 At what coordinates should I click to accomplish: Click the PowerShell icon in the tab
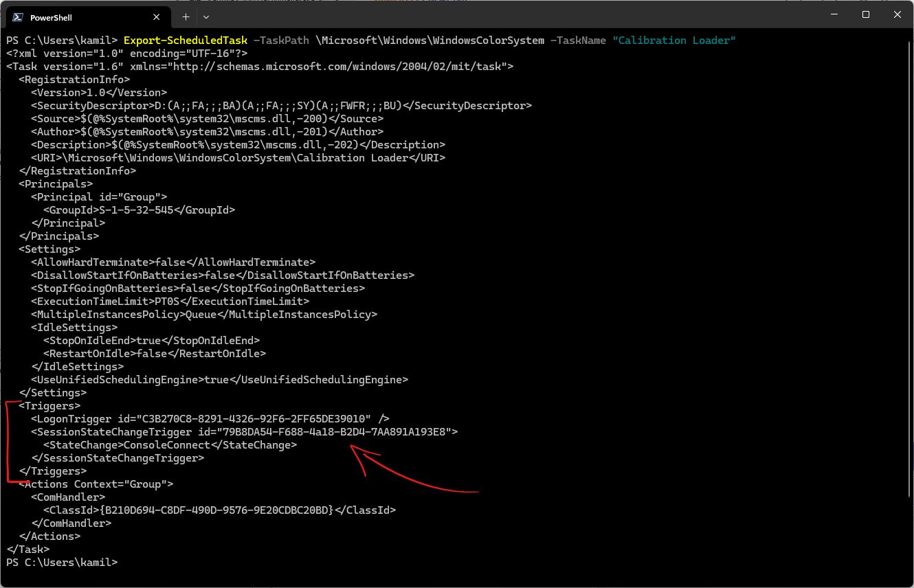click(16, 17)
